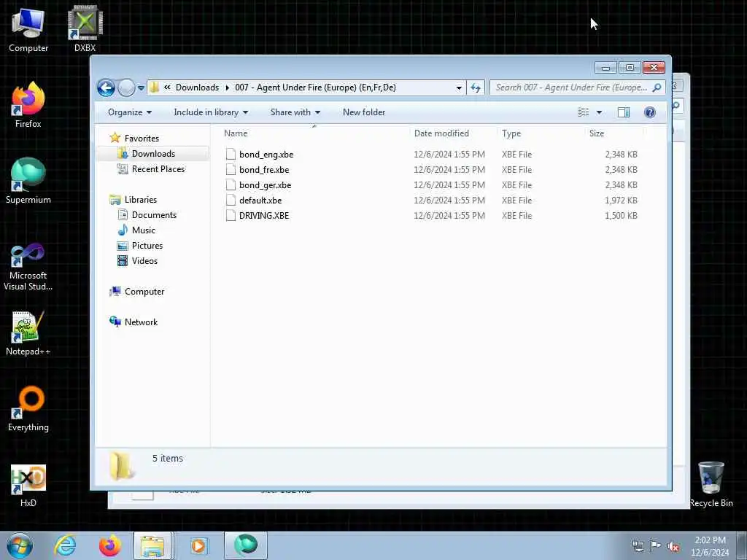Select Favorites in the navigation pane
Image resolution: width=747 pixels, height=560 pixels.
click(x=142, y=138)
